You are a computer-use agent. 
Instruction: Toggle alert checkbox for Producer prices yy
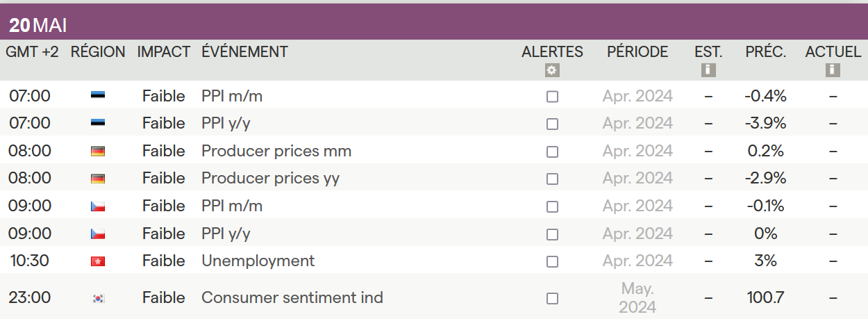552,179
